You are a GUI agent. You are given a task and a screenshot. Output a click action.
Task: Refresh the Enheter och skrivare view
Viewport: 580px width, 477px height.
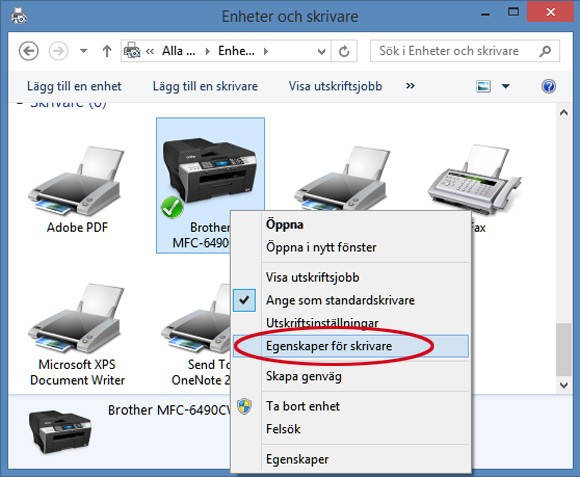pos(344,51)
